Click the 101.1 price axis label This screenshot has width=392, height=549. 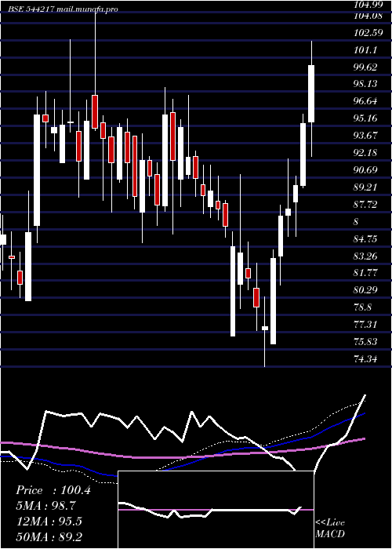click(x=366, y=50)
